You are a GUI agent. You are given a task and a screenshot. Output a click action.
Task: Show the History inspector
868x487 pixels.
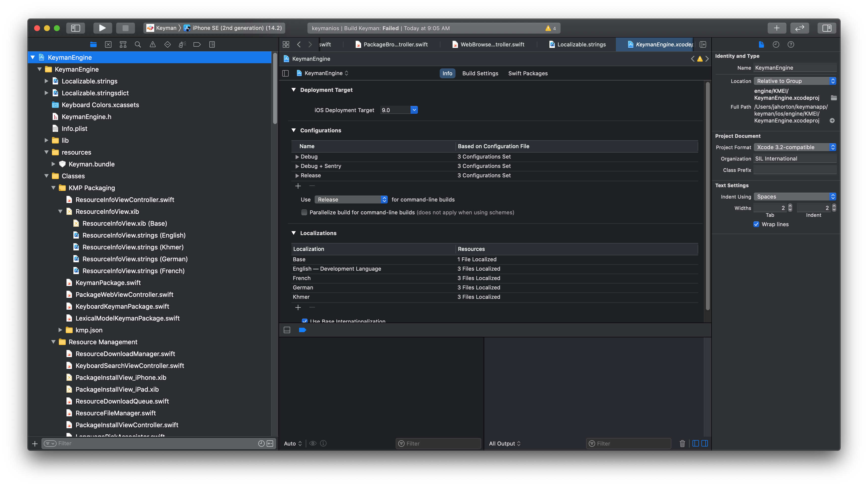pos(776,44)
